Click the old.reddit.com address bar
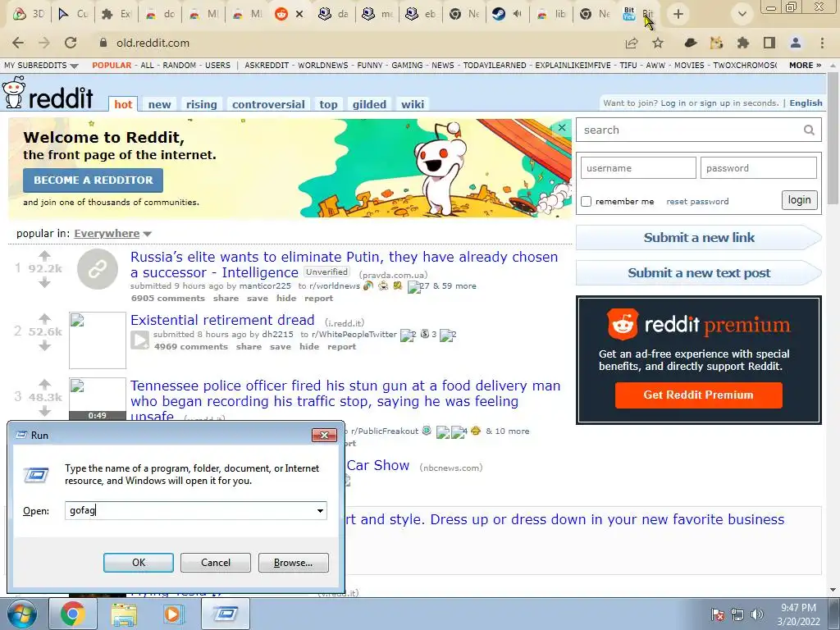 [354, 43]
